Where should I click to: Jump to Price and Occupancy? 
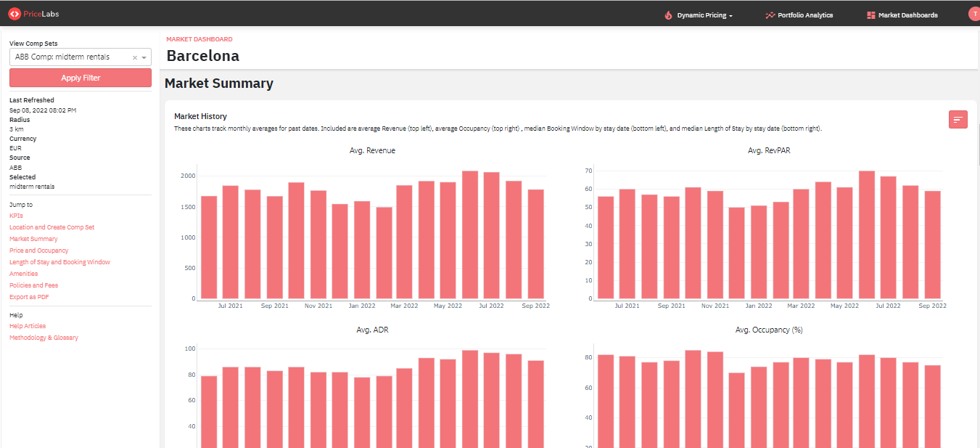pos(38,251)
